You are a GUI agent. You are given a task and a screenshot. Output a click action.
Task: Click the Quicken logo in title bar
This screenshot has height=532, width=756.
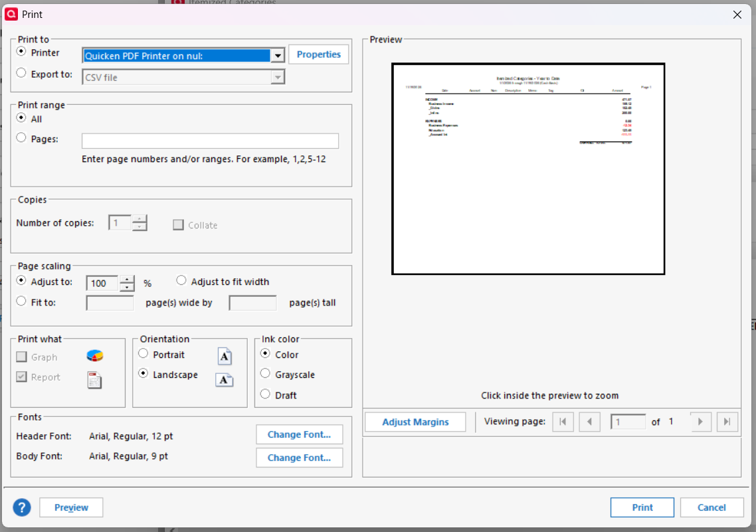tap(11, 14)
